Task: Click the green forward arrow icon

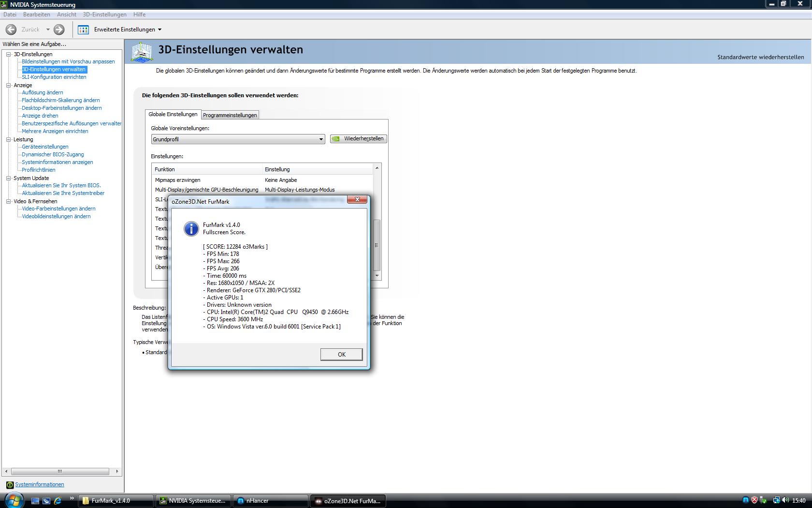Action: pyautogui.click(x=59, y=30)
